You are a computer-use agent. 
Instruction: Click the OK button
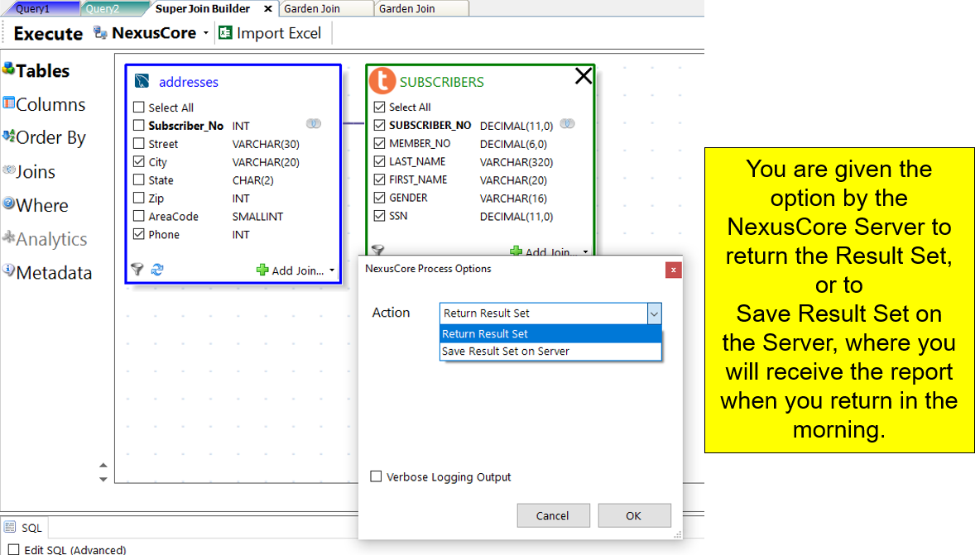tap(634, 515)
